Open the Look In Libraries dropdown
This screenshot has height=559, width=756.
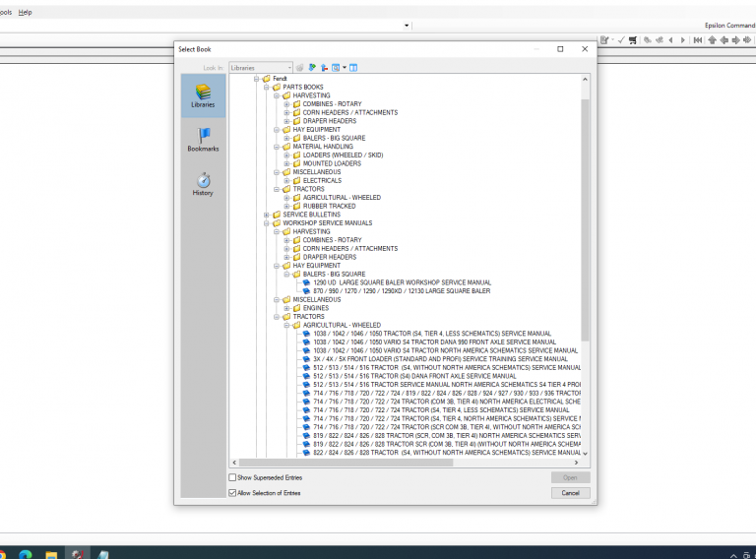click(261, 68)
